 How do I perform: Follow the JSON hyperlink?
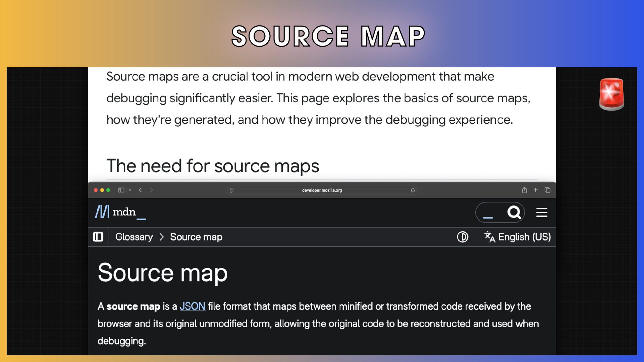click(x=192, y=306)
